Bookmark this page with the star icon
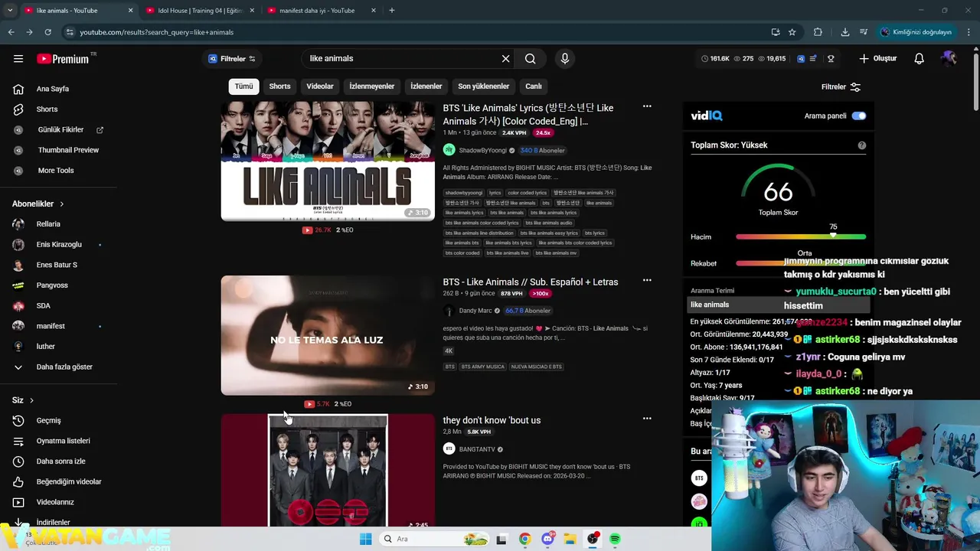The width and height of the screenshot is (980, 551). [x=792, y=32]
